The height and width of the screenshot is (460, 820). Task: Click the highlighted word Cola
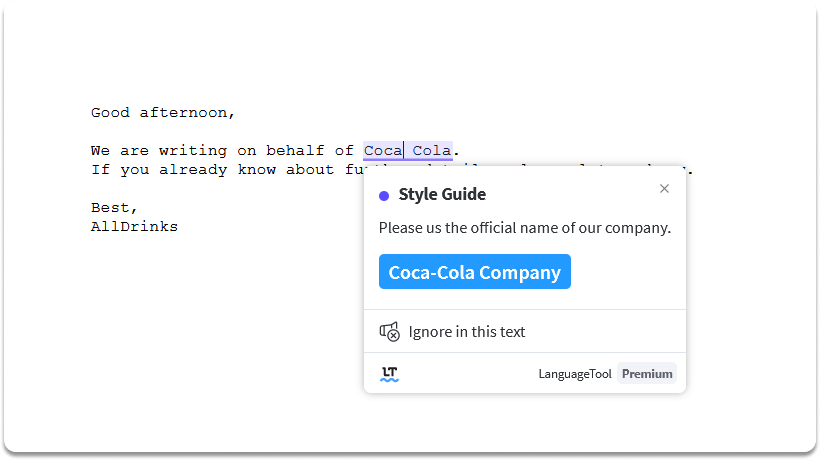pyautogui.click(x=432, y=151)
